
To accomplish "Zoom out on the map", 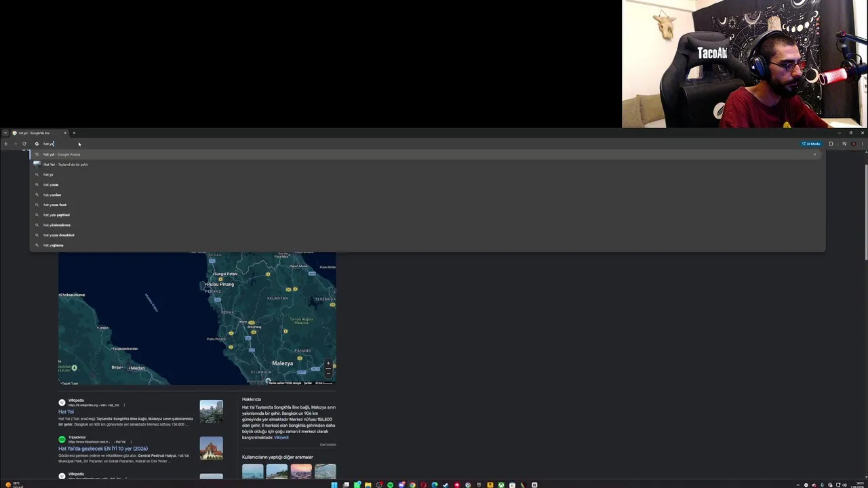I will pos(328,372).
